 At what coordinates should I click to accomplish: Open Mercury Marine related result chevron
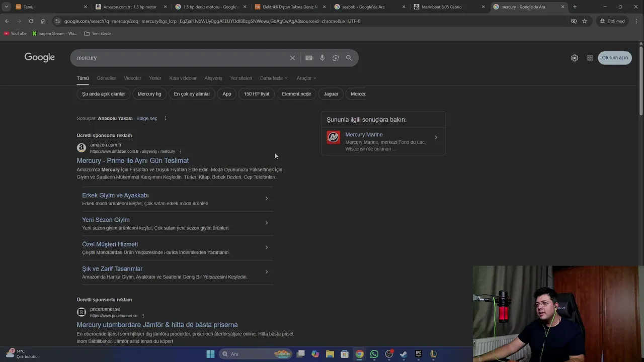point(436,138)
